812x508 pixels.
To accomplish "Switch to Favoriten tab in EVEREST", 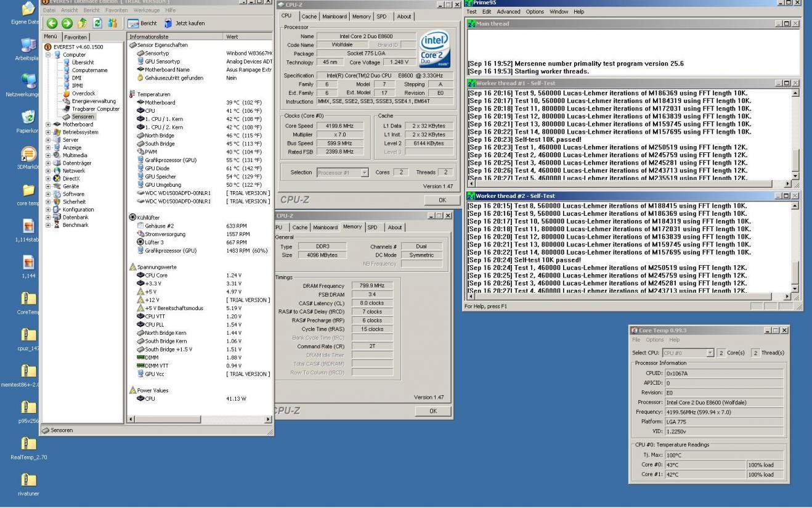I will coord(76,37).
